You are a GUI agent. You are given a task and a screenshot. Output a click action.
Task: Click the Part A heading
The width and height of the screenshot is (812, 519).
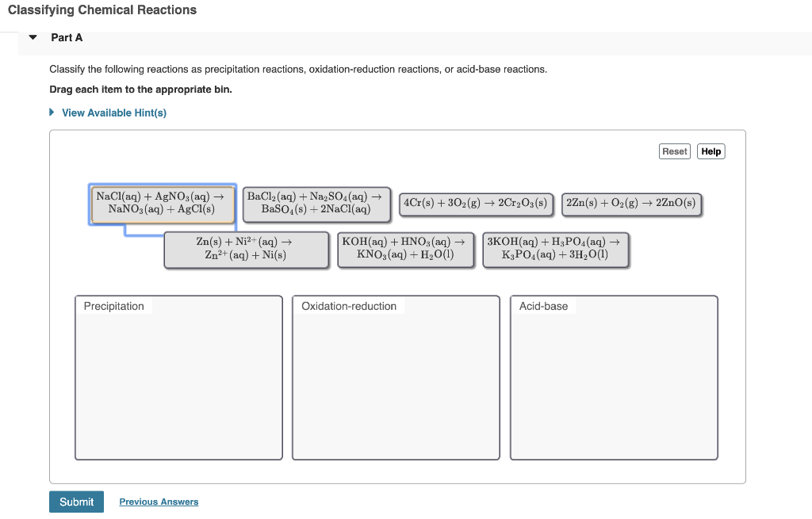point(67,37)
